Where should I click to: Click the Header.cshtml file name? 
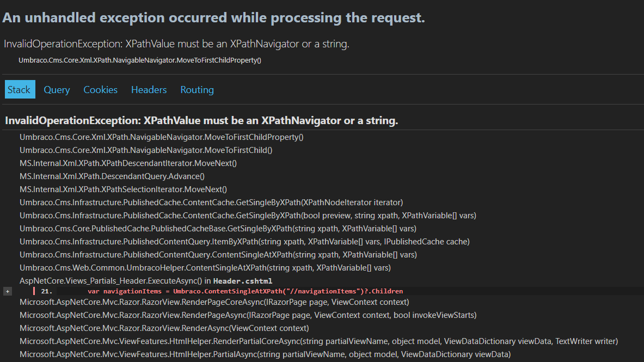242,281
